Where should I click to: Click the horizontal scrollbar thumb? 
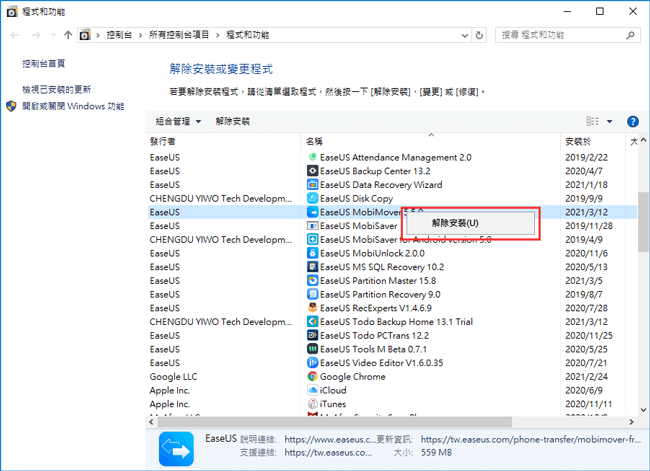coord(334,422)
